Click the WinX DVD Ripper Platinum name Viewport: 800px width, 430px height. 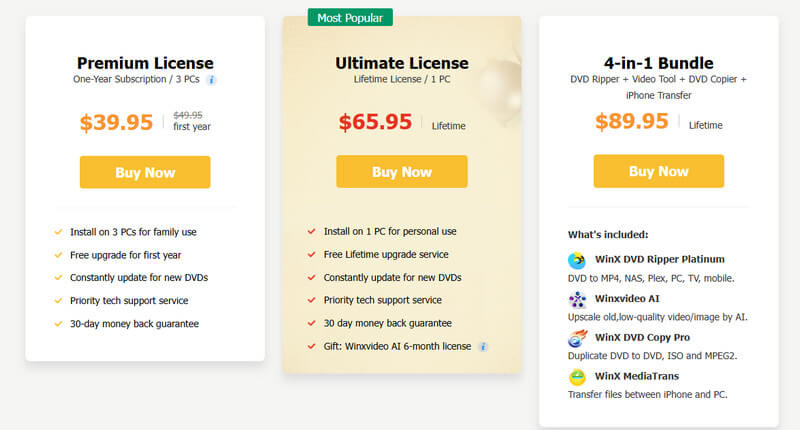(661, 259)
